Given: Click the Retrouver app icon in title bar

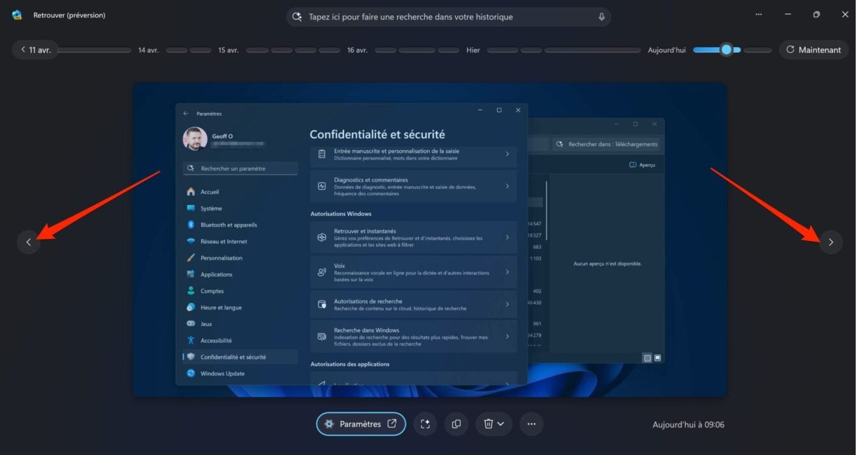Looking at the screenshot, I should point(17,15).
